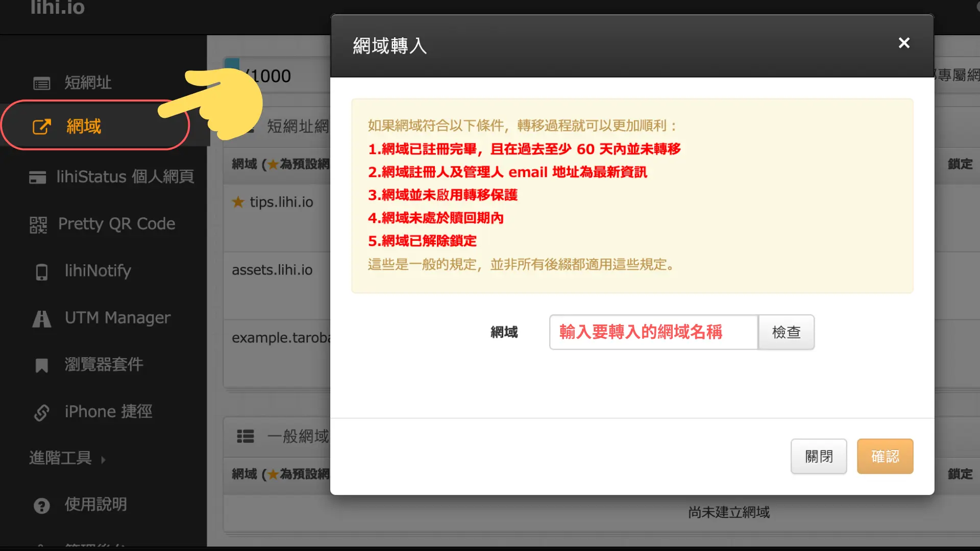Click the UTM Manager letter icon
Screen dimensions: 980x551
pos(41,319)
